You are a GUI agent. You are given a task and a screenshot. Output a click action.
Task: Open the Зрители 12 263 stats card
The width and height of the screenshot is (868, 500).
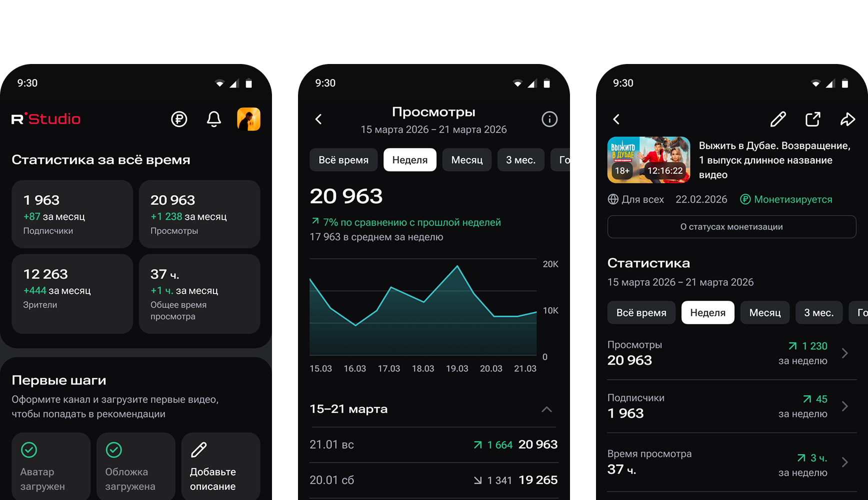coord(72,293)
